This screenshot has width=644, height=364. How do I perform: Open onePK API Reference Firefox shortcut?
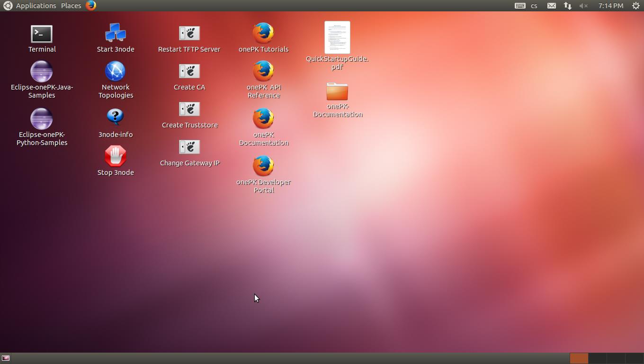click(263, 71)
